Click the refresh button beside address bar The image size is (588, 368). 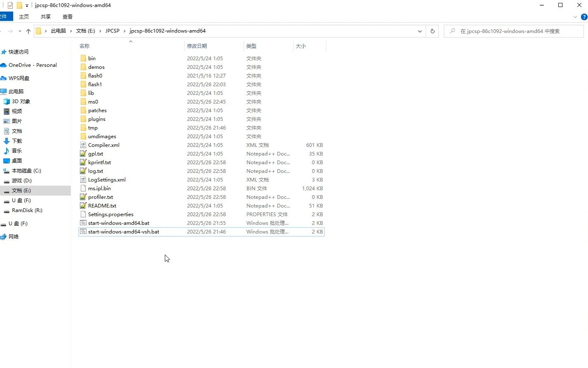[x=432, y=31]
